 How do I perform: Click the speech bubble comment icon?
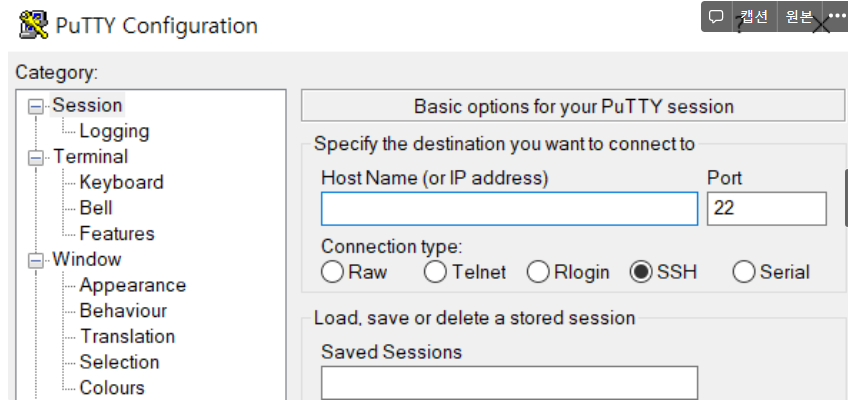point(716,17)
